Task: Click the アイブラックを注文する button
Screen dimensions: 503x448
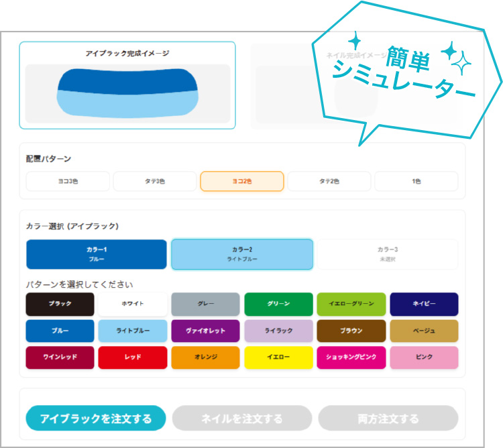Action: [x=96, y=418]
